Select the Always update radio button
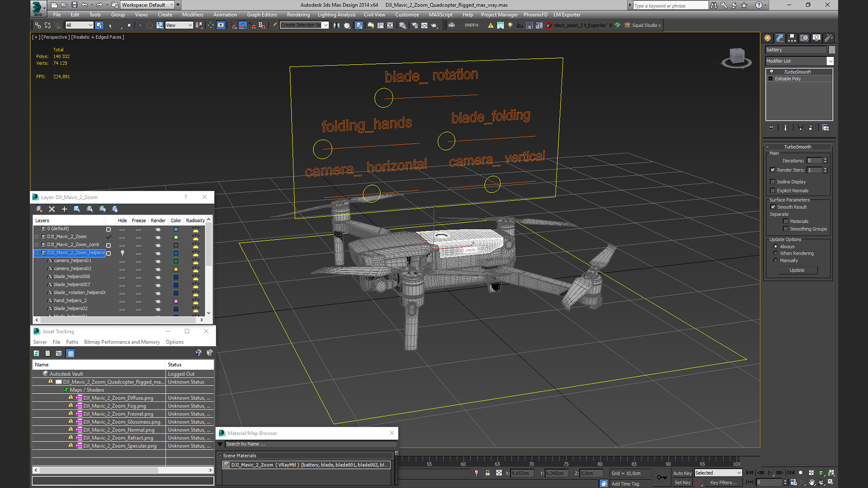The height and width of the screenshot is (488, 868). [x=776, y=247]
